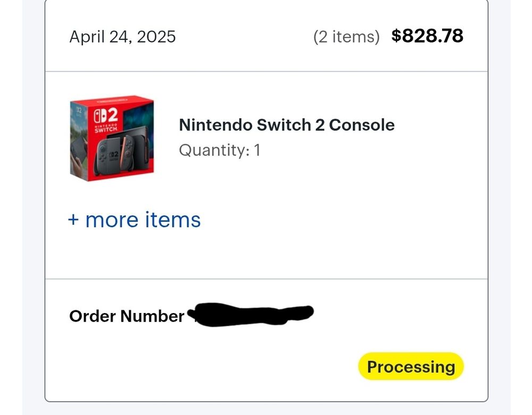
Task: Click the number 1 after Quantity
Action: point(257,150)
